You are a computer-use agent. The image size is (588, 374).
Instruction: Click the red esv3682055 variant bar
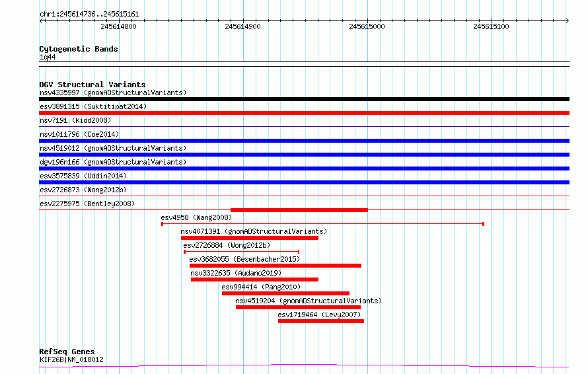[276, 266]
